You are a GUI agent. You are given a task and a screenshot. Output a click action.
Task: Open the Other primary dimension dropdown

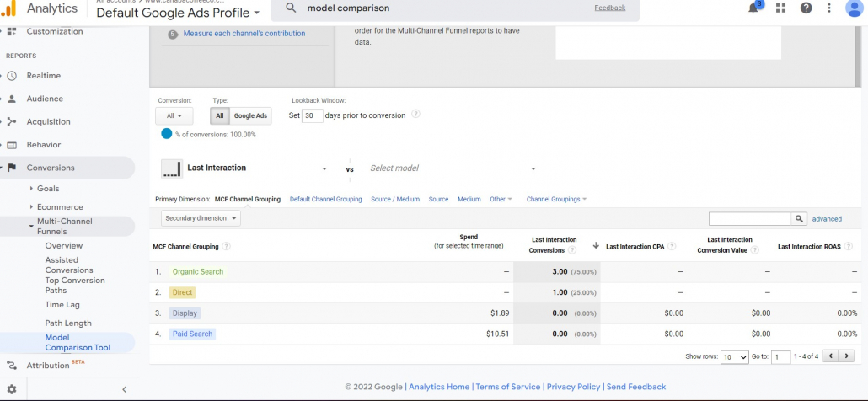501,199
